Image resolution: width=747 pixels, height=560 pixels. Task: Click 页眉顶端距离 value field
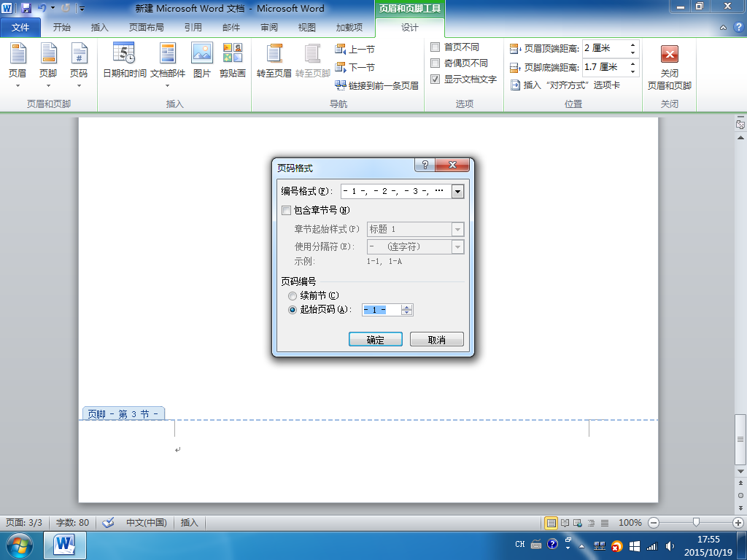605,49
